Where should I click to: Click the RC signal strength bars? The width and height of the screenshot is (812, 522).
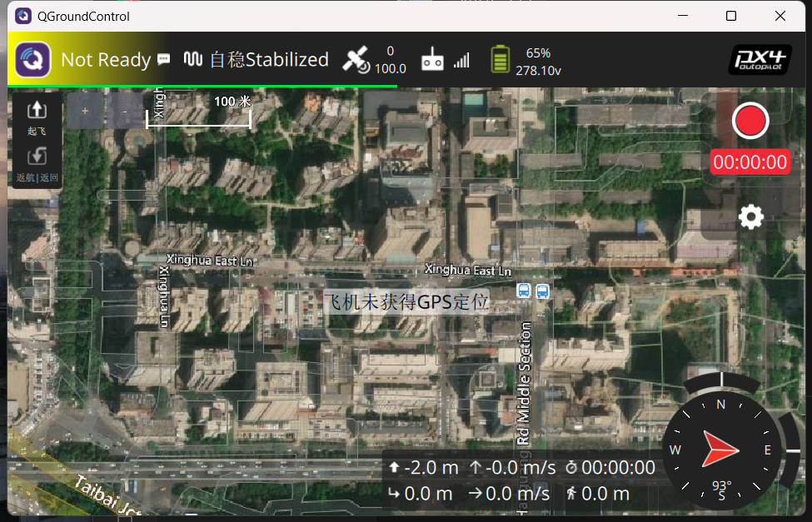tap(461, 61)
